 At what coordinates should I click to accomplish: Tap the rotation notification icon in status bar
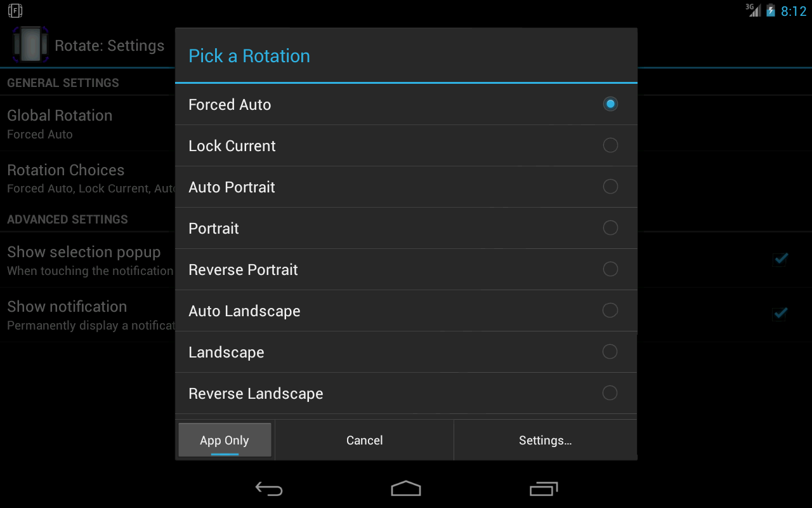(x=15, y=11)
